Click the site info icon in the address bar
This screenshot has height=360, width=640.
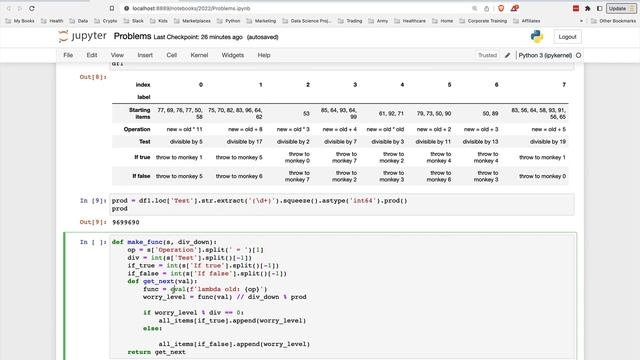tap(127, 8)
